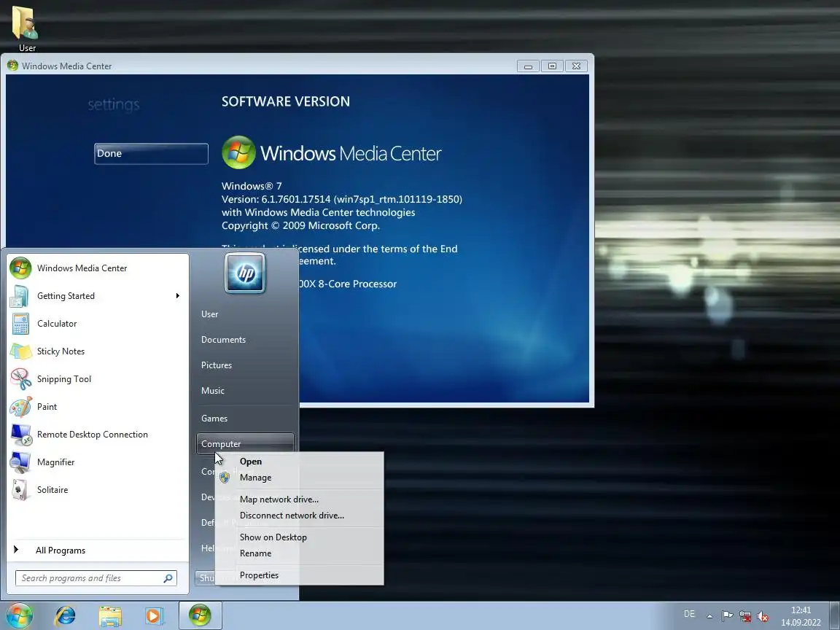
Task: Switch to Media Center taskbar button
Action: point(200,615)
